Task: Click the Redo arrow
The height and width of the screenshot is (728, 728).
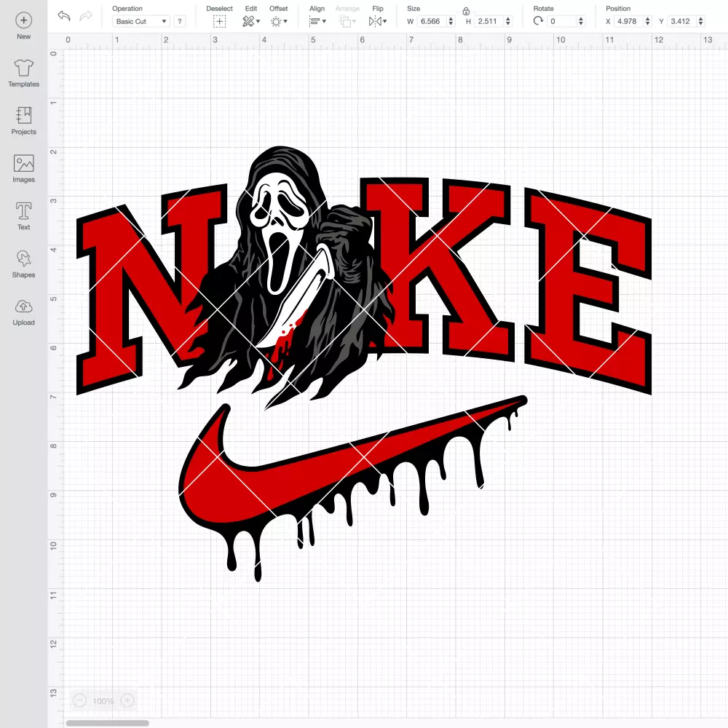Action: click(85, 16)
